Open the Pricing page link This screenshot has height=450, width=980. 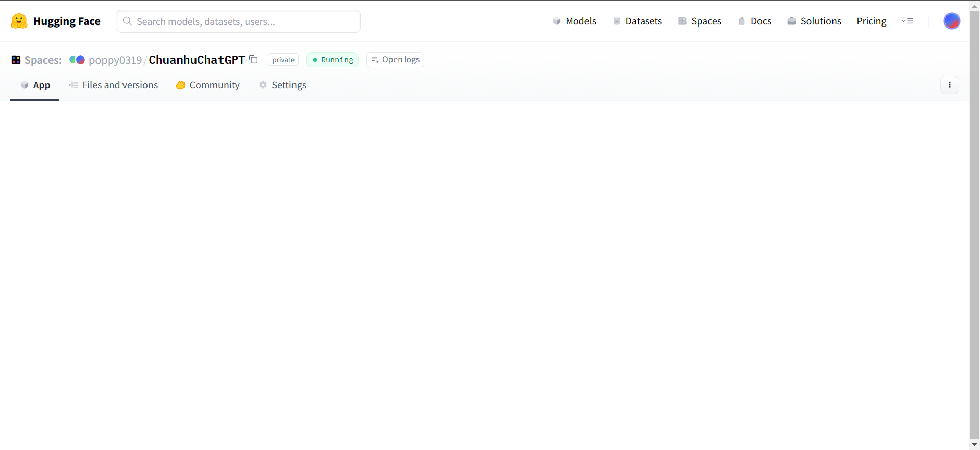(871, 21)
